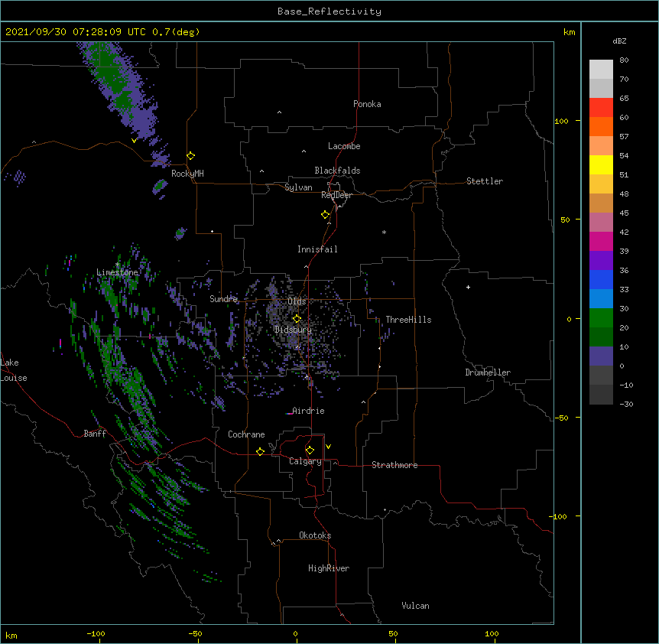Click the Limestone label
The width and height of the screenshot is (659, 644).
[117, 272]
